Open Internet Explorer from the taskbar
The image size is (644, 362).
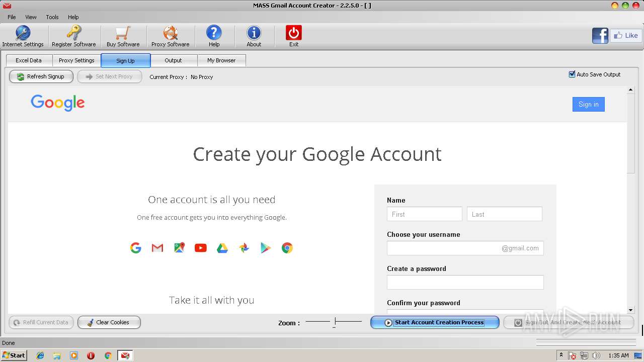(40, 355)
